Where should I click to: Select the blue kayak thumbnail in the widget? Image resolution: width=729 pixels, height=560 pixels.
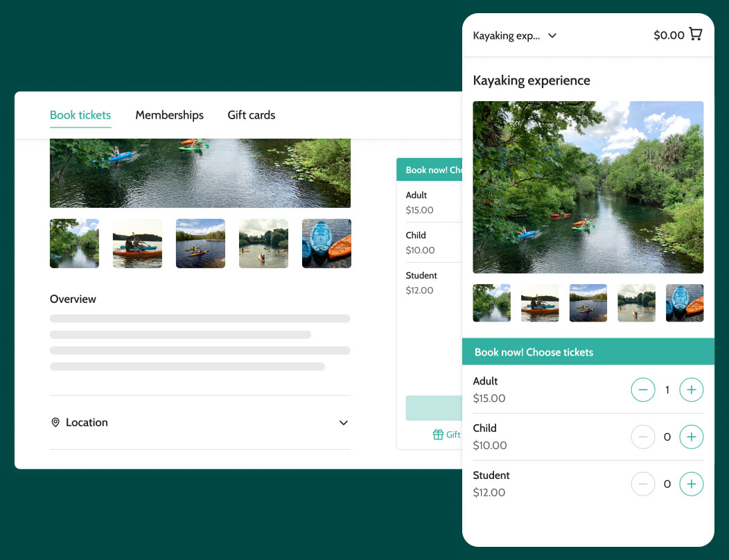[685, 303]
